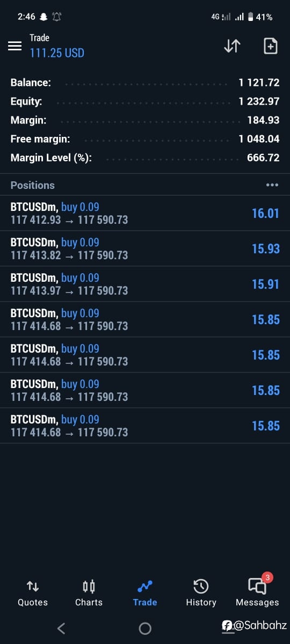This screenshot has width=290, height=644.
Task: Tap the sort arrows icon
Action: click(x=232, y=46)
